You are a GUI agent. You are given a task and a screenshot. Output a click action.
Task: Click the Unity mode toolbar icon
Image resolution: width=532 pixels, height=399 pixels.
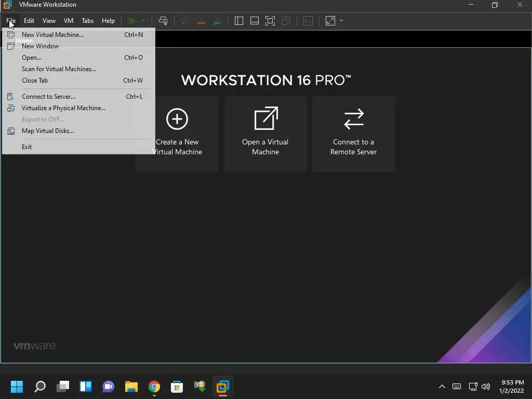(x=286, y=21)
